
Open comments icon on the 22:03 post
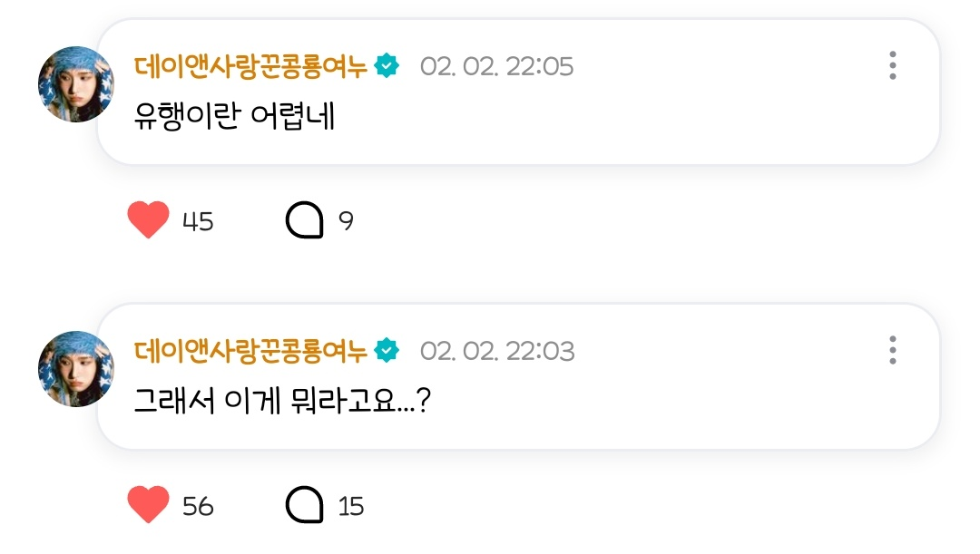[305, 505]
